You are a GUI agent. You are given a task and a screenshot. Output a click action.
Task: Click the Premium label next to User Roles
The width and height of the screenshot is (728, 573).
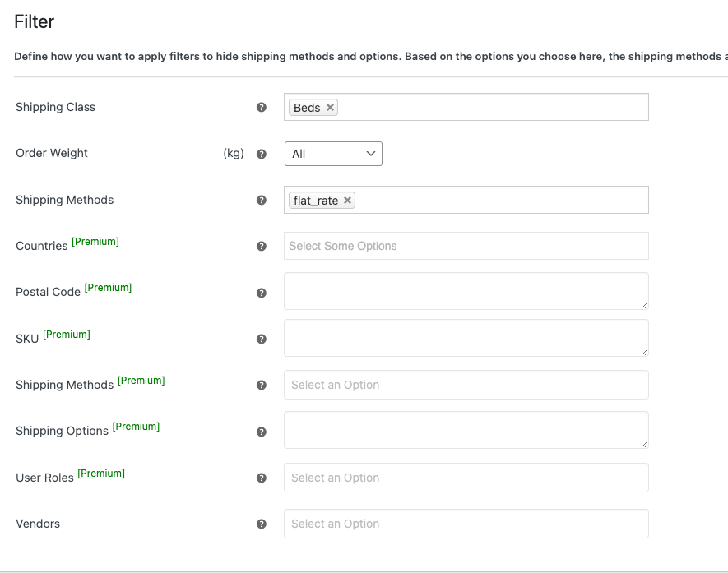[x=101, y=474]
